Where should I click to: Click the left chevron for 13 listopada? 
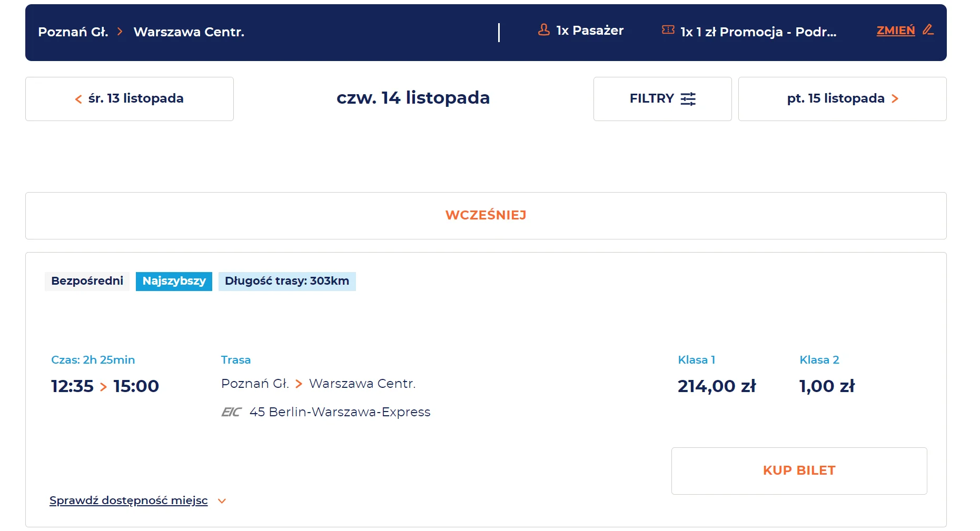(x=78, y=99)
